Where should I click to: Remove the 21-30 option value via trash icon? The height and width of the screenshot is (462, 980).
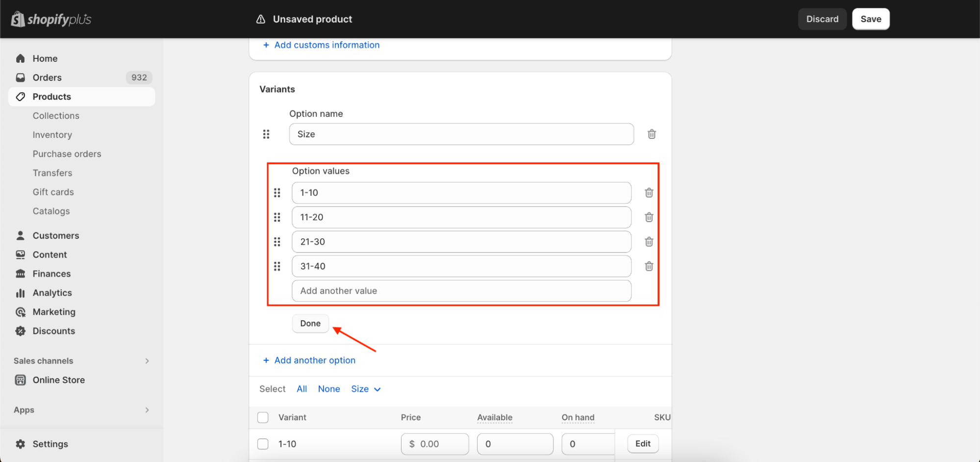(x=649, y=242)
